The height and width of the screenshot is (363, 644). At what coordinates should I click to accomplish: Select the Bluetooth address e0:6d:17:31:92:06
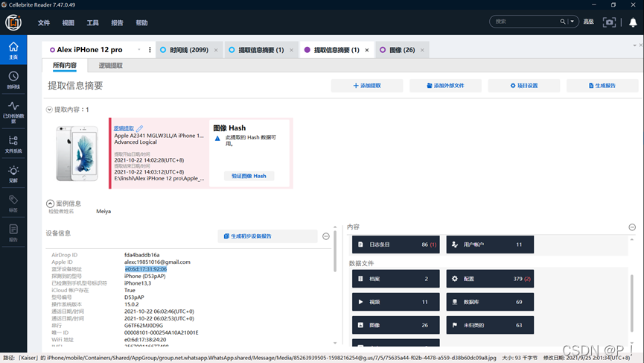(x=146, y=269)
